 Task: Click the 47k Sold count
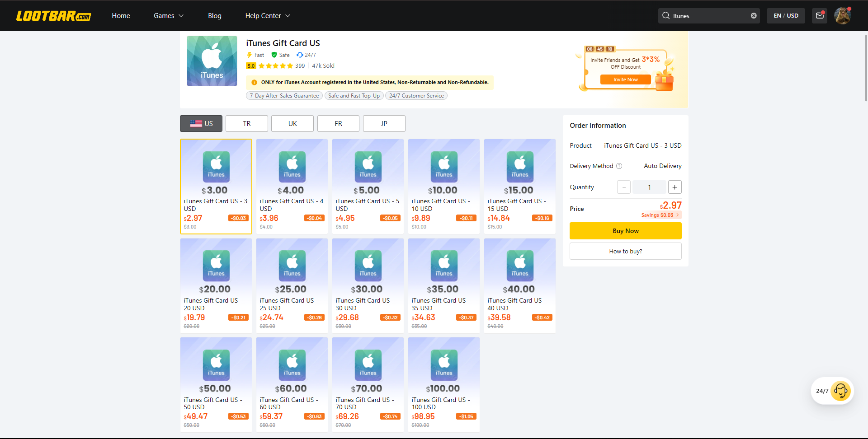click(323, 66)
